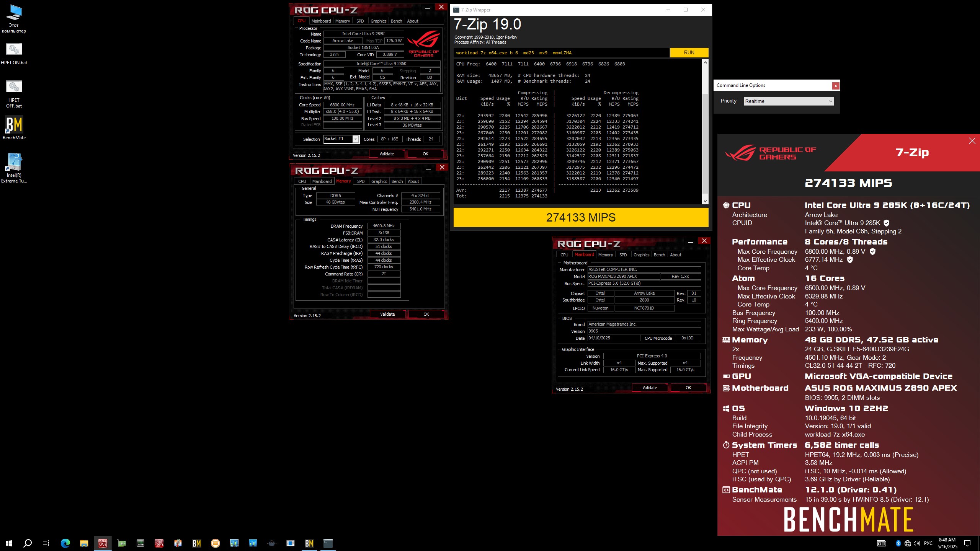The height and width of the screenshot is (551, 980).
Task: Open the Socket #1 Selection dropdown
Action: point(341,139)
